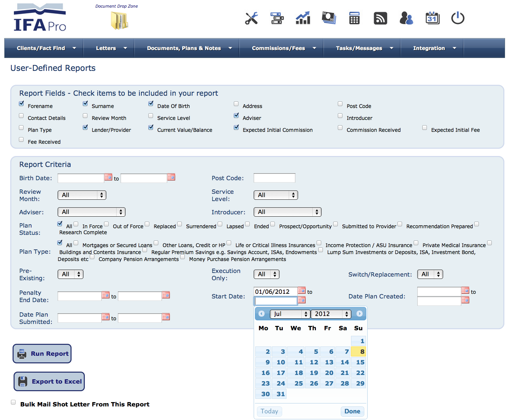Open the Service Level dropdown
Viewport: 510px width, 420px height.
coord(276,195)
